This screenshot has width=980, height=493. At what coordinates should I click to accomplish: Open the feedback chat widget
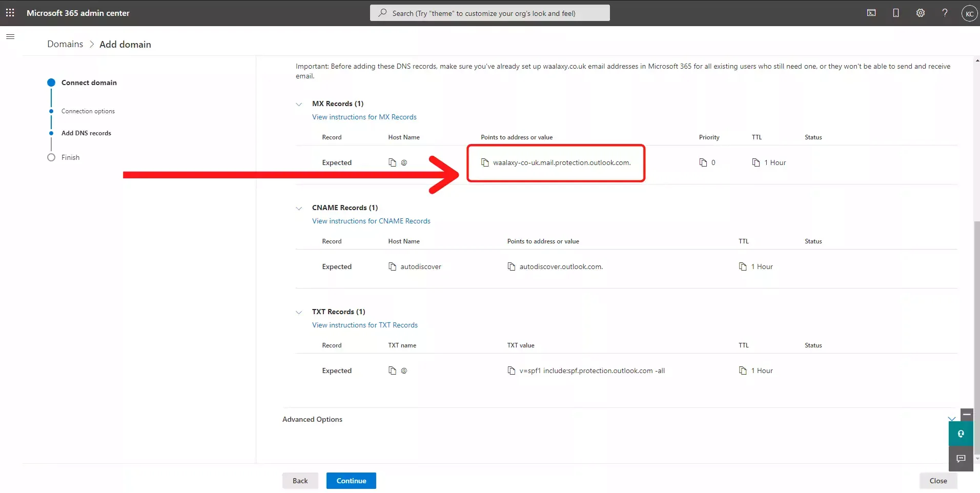(x=961, y=458)
